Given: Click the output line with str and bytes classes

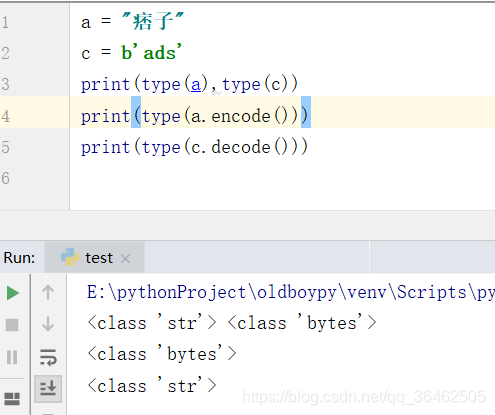Looking at the screenshot, I should click(x=232, y=323).
